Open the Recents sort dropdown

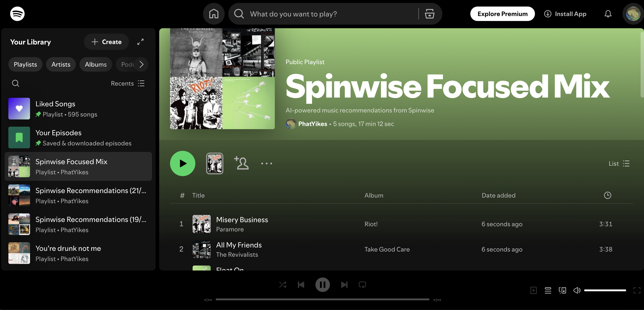pos(128,83)
